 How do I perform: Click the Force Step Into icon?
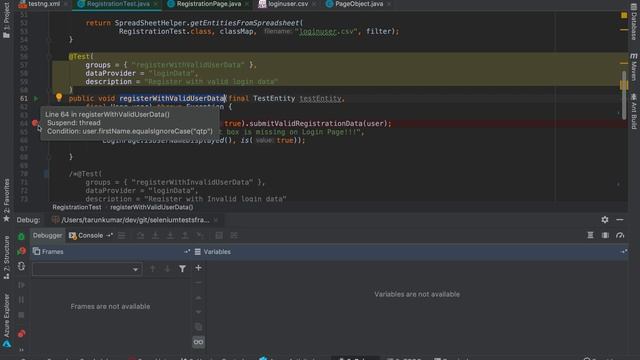[x=170, y=236]
